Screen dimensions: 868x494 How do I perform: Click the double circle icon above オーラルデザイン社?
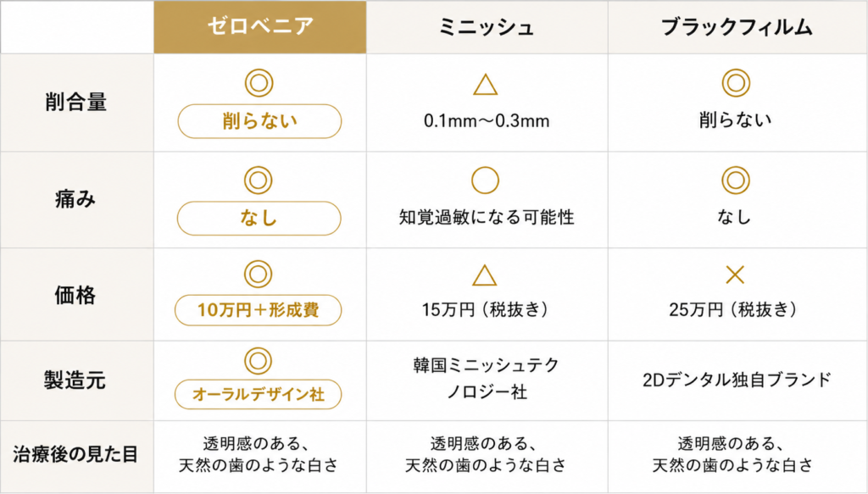coord(258,361)
